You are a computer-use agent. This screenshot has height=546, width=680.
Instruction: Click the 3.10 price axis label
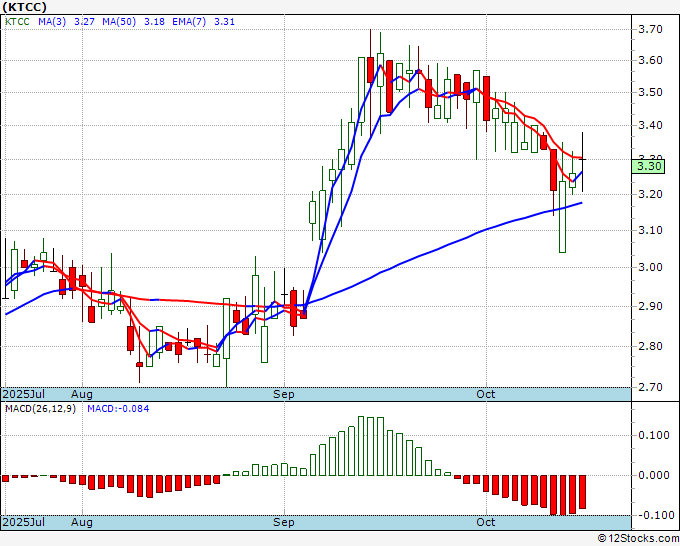(x=651, y=230)
